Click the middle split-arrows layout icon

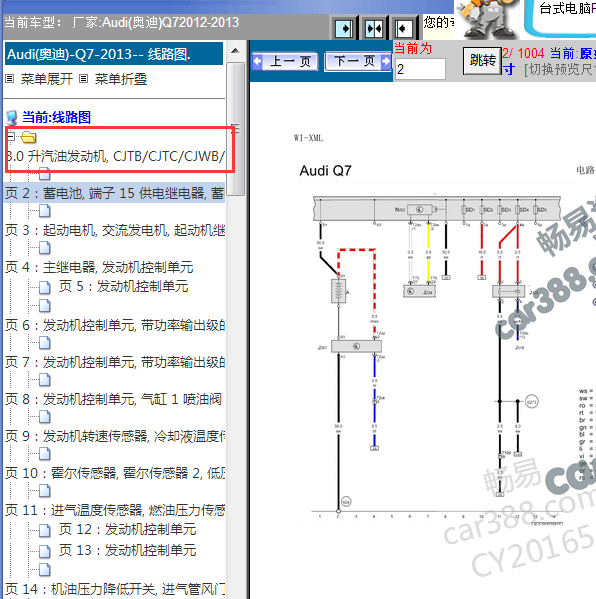(x=374, y=28)
